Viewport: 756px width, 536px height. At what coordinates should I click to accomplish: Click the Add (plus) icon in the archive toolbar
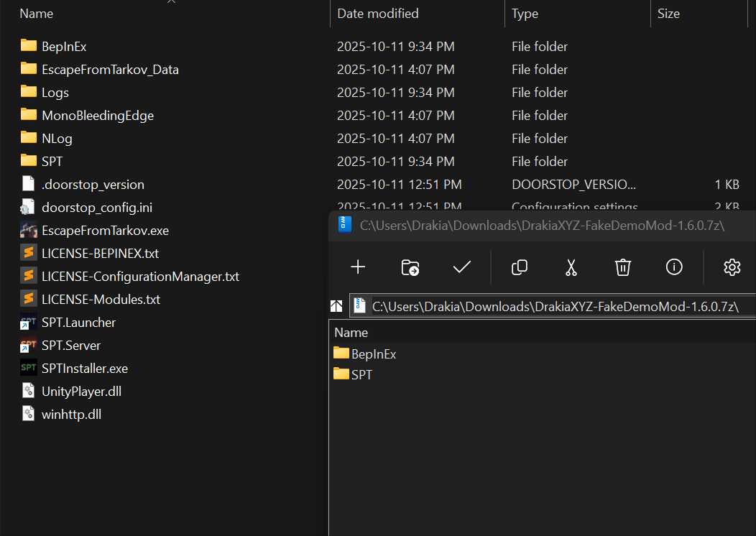(x=358, y=267)
